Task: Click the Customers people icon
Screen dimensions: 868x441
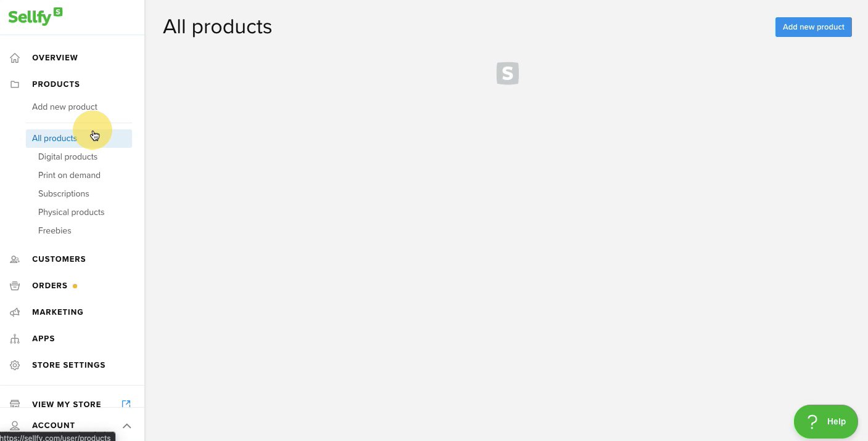Action: tap(15, 259)
